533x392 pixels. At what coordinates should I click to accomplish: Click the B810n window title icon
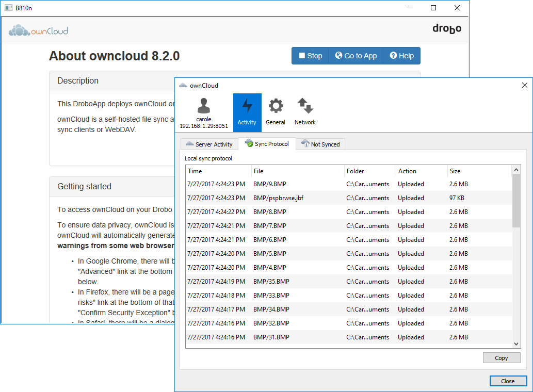coord(8,8)
